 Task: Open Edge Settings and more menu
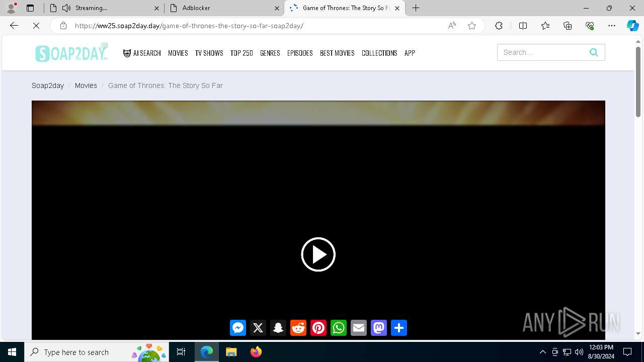pos(612,26)
